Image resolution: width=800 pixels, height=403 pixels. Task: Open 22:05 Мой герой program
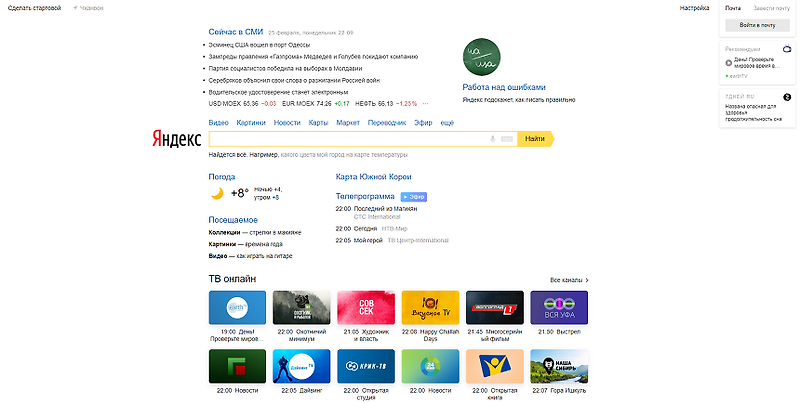359,240
